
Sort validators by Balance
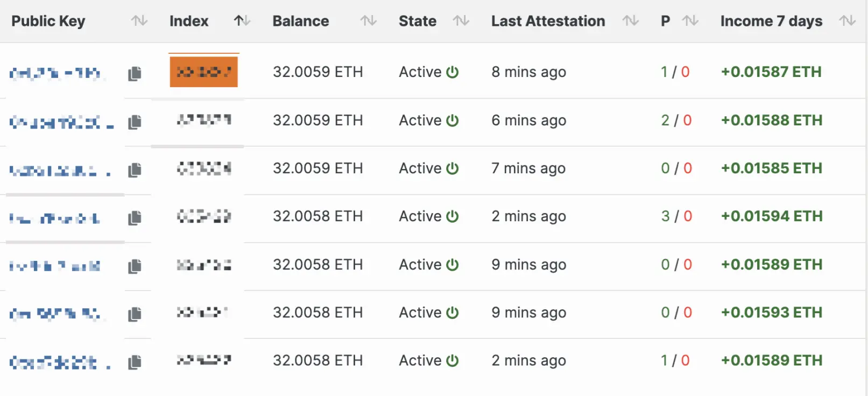point(369,21)
